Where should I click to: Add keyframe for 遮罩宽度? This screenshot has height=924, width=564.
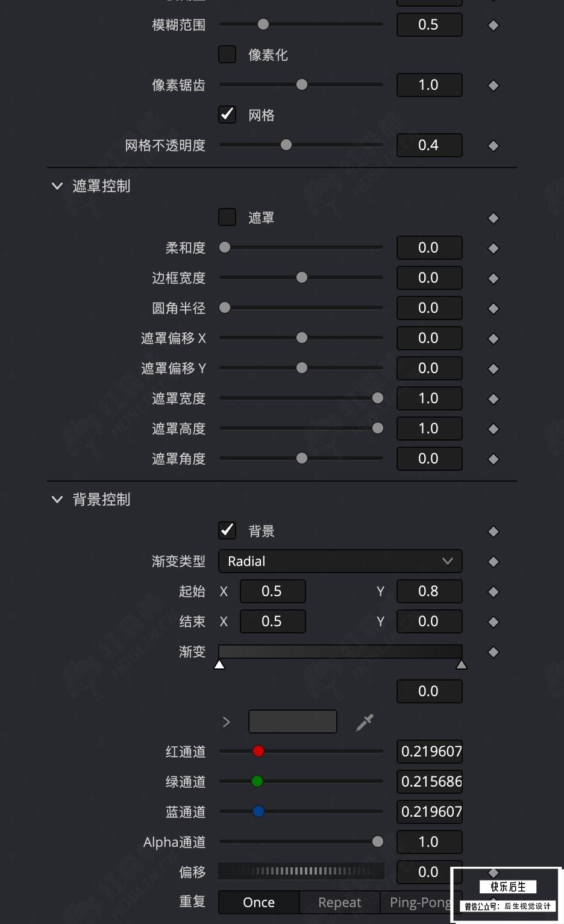493,399
